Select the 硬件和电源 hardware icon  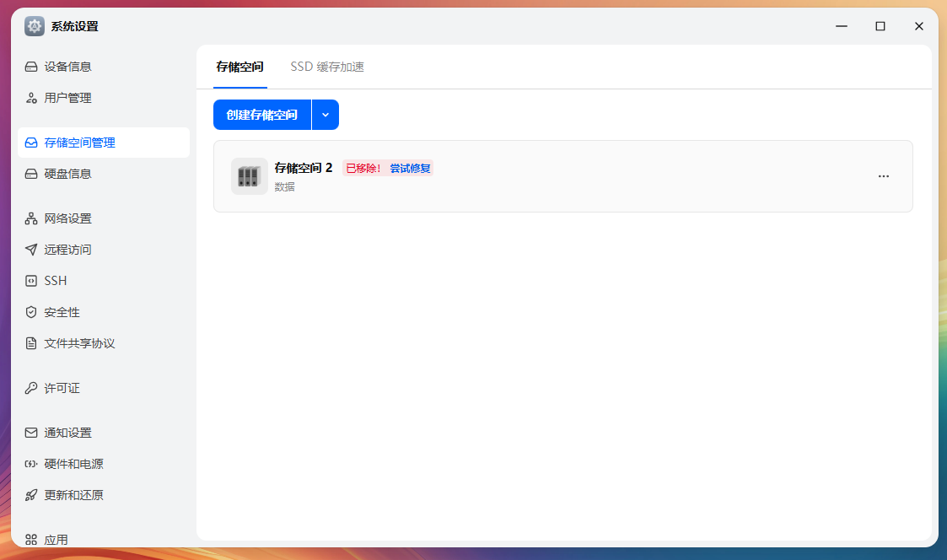coord(29,463)
